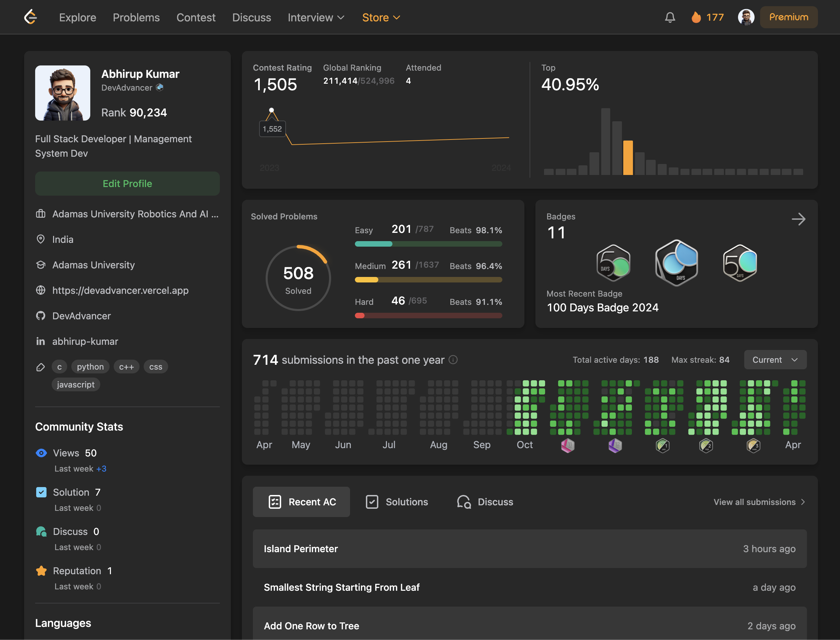Open the Contest page
Viewport: 840px width, 640px height.
196,18
